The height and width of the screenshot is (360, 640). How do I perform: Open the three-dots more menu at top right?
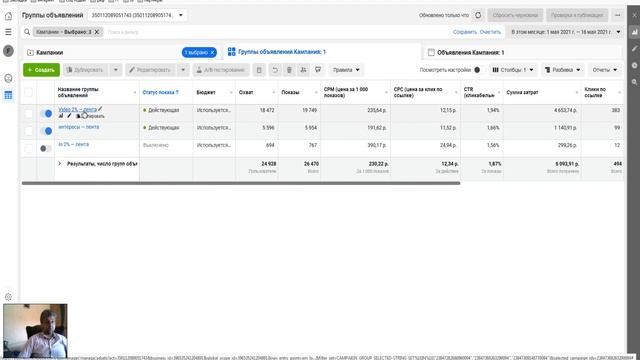[x=618, y=15]
